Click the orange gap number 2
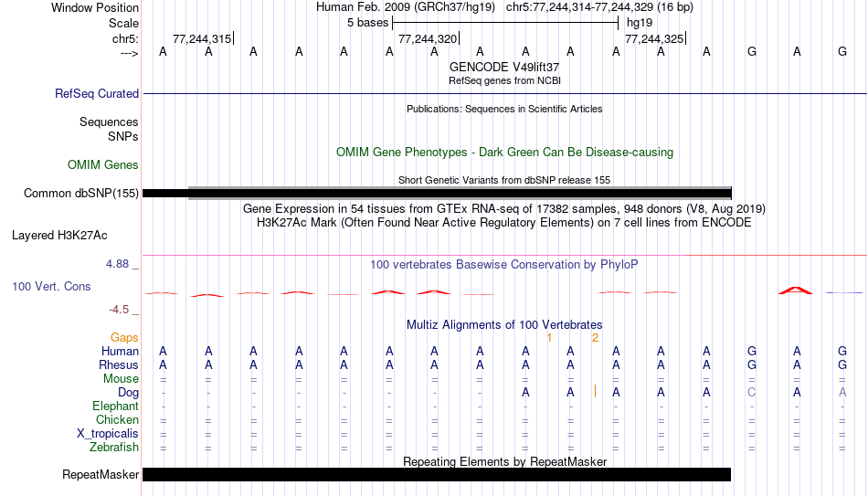This screenshot has width=868, height=496. coord(595,338)
